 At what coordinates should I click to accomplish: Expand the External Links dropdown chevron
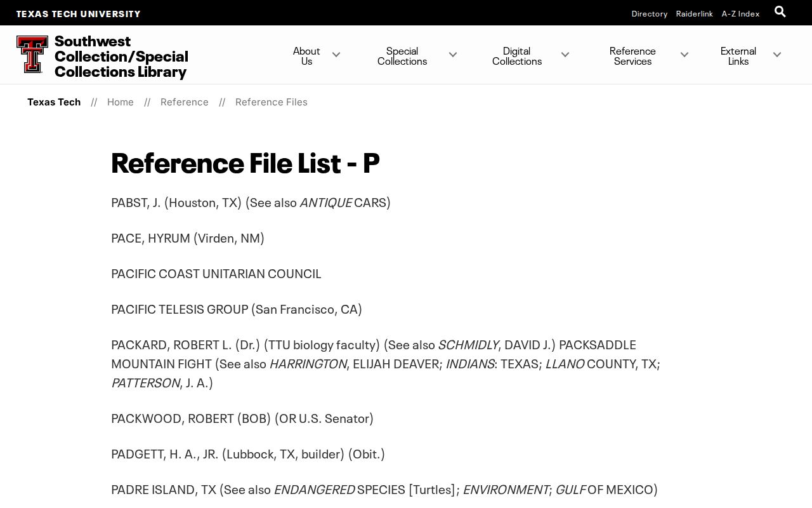[x=777, y=55]
